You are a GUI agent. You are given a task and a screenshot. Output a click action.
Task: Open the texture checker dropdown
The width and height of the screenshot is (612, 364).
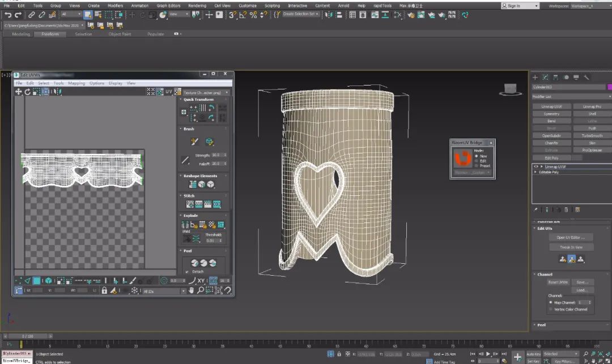(206, 92)
